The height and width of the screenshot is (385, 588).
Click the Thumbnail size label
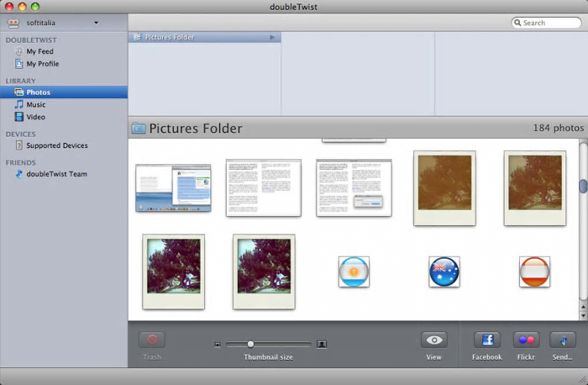(268, 357)
